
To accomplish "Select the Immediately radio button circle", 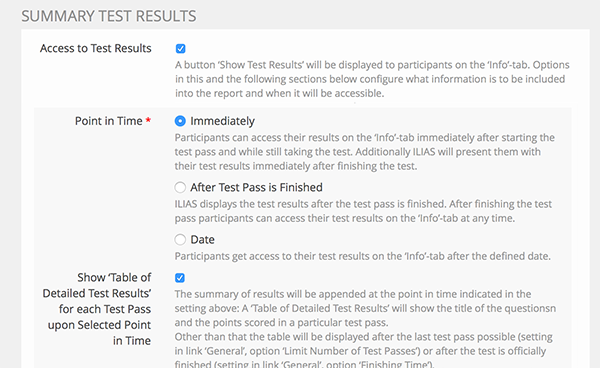I will [x=180, y=121].
